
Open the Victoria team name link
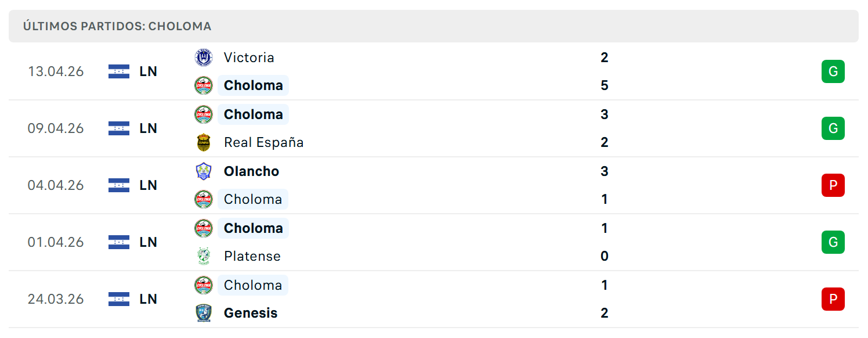[x=249, y=57]
